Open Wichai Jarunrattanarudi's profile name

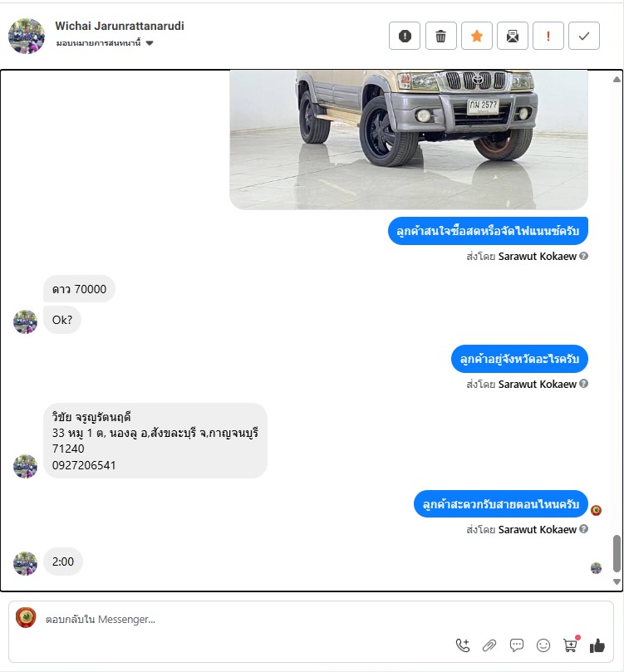(x=120, y=26)
